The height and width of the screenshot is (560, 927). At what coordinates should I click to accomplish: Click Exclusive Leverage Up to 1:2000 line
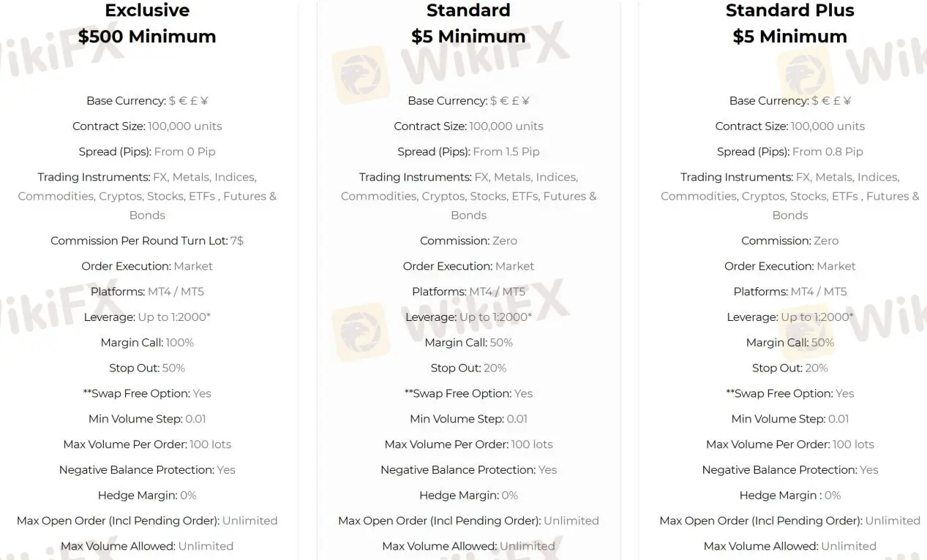coord(147,317)
